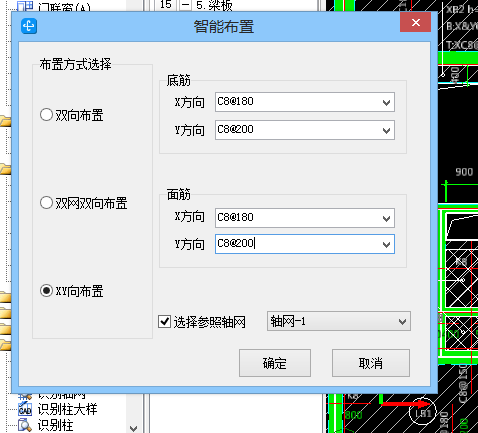Screen dimensions: 478x433
Task: Click the 确定 button
Action: pyautogui.click(x=275, y=363)
